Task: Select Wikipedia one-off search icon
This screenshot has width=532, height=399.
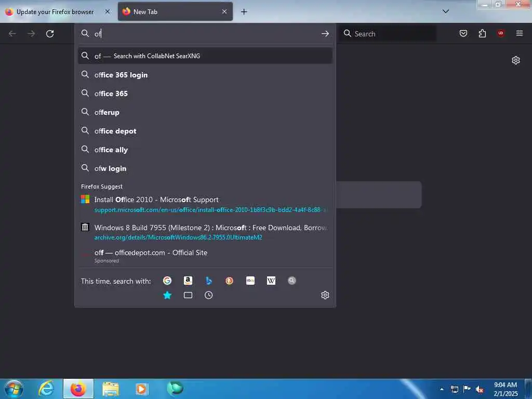Action: coord(271,281)
